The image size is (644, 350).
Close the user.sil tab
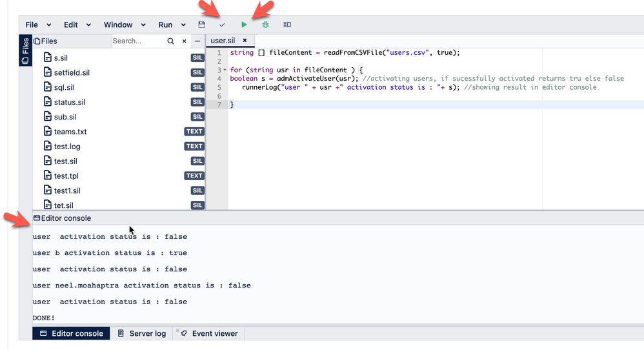tap(245, 40)
